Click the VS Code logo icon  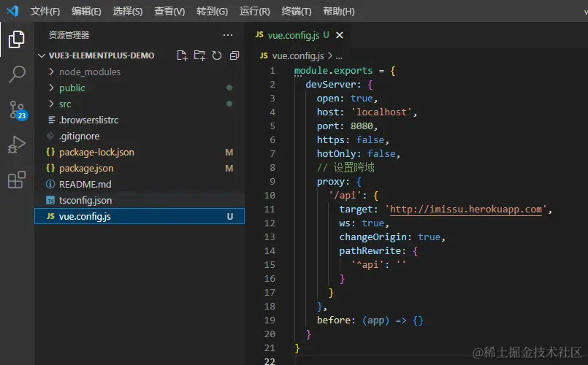[12, 11]
